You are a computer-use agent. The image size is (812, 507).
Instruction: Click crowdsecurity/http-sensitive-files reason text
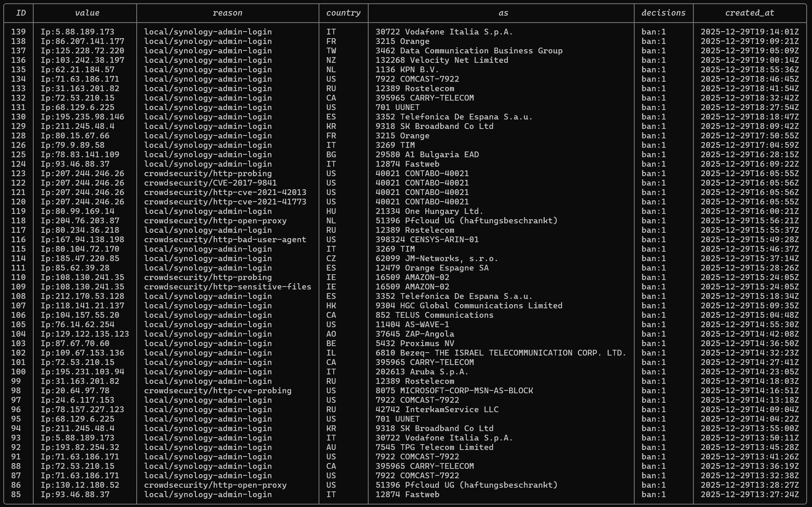pyautogui.click(x=227, y=287)
